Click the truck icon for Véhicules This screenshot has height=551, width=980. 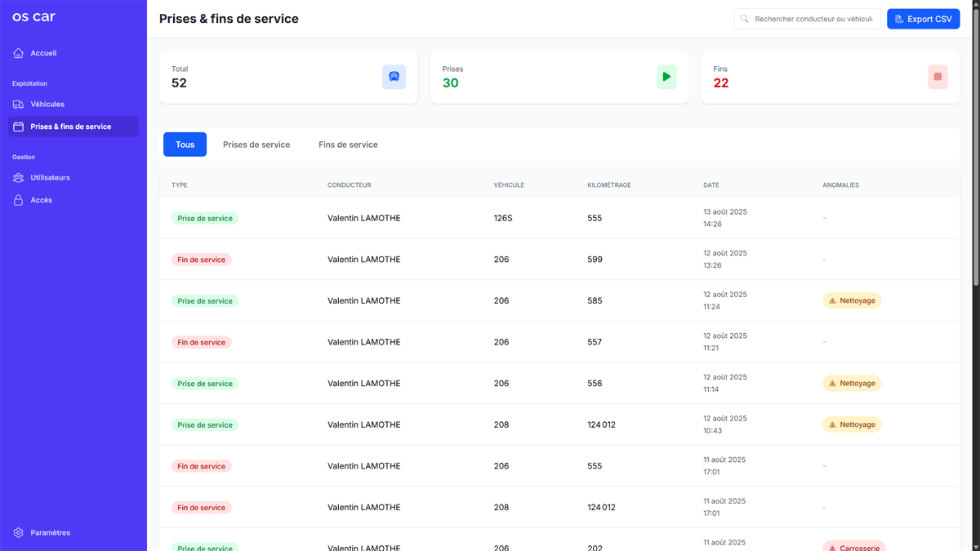click(19, 104)
